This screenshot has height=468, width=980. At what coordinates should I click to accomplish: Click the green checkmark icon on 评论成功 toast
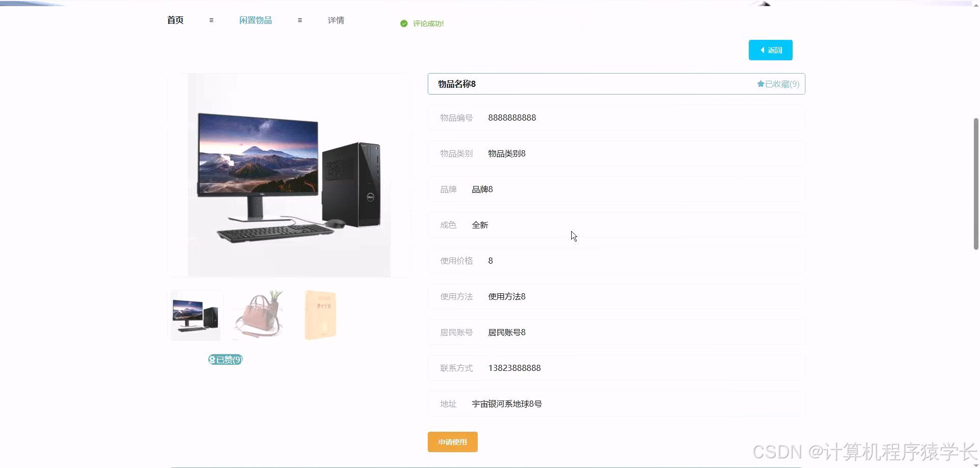pyautogui.click(x=403, y=23)
